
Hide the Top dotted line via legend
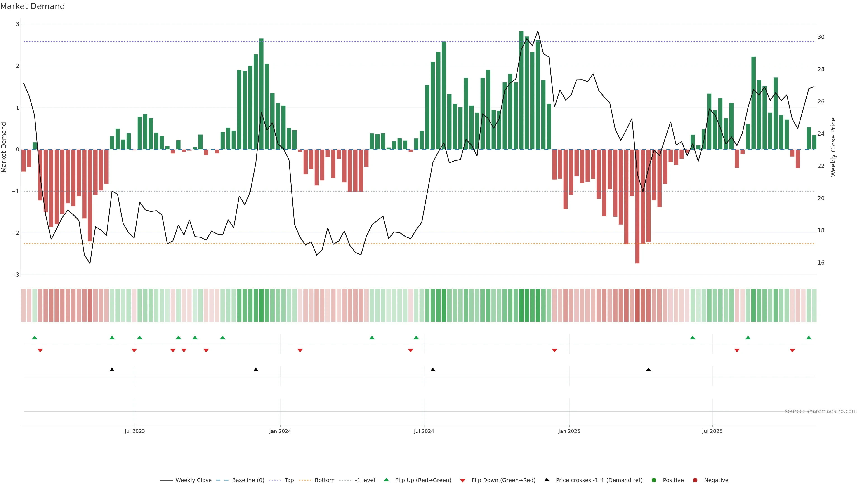pos(289,480)
